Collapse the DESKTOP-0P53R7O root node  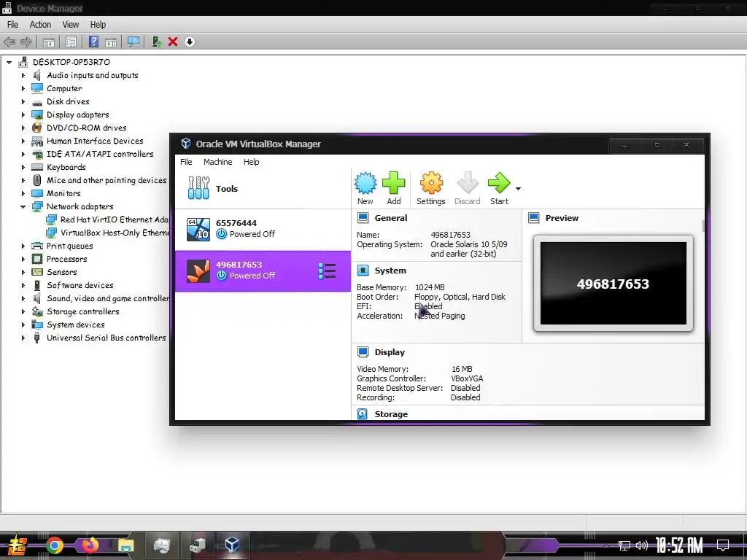pyautogui.click(x=9, y=62)
